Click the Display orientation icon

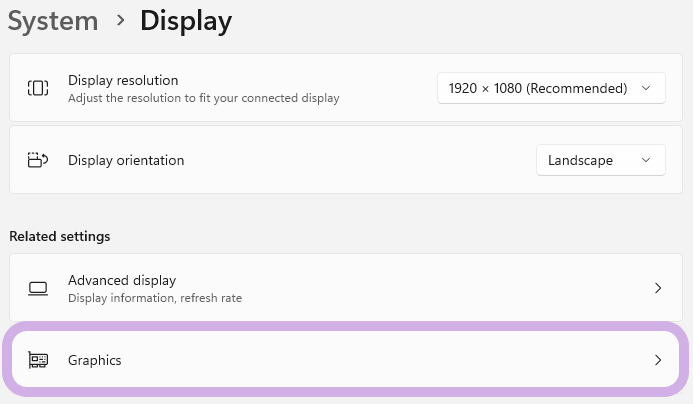(x=38, y=160)
